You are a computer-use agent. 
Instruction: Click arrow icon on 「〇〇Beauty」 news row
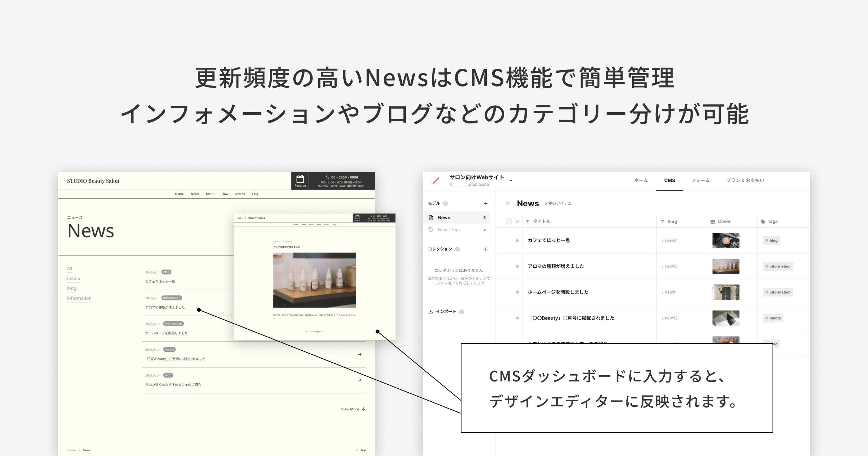[360, 354]
